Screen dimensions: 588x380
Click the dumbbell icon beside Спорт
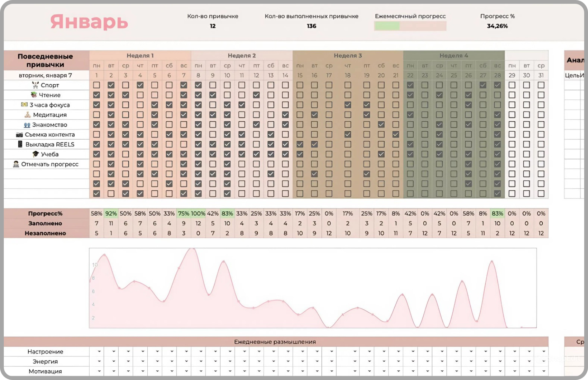(35, 85)
